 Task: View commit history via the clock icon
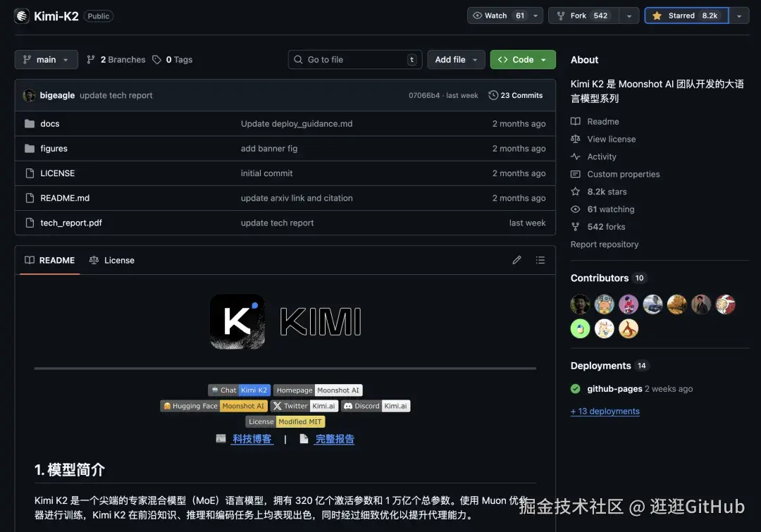pos(493,95)
